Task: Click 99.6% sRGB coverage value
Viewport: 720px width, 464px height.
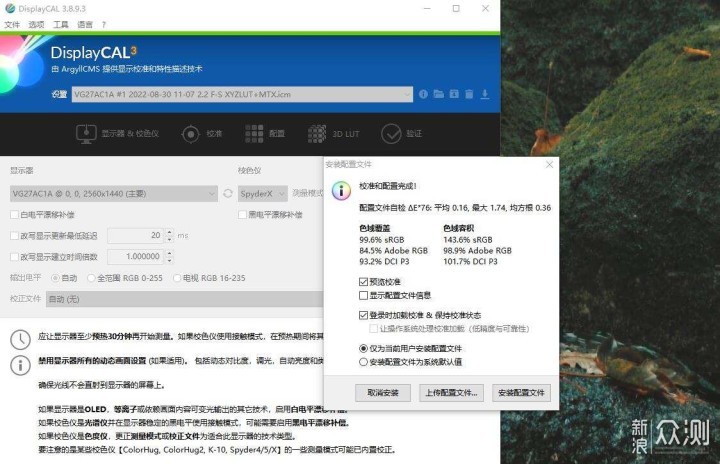Action: point(382,240)
